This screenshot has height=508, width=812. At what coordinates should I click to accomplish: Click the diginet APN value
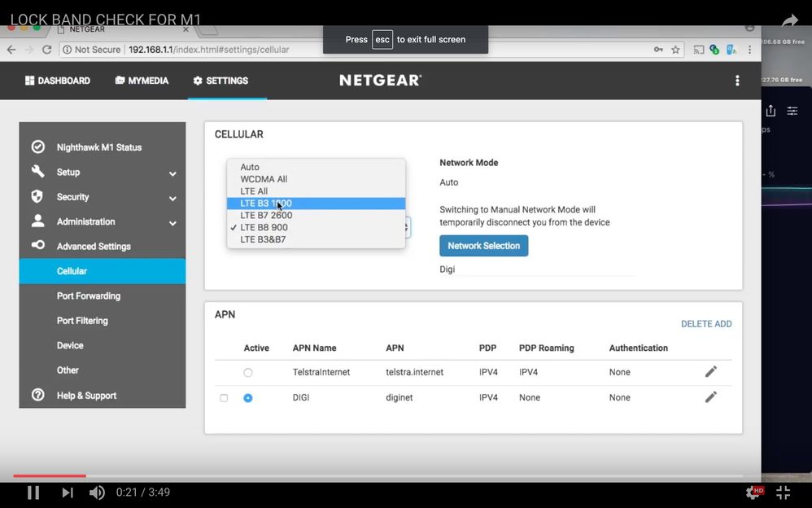tap(399, 397)
